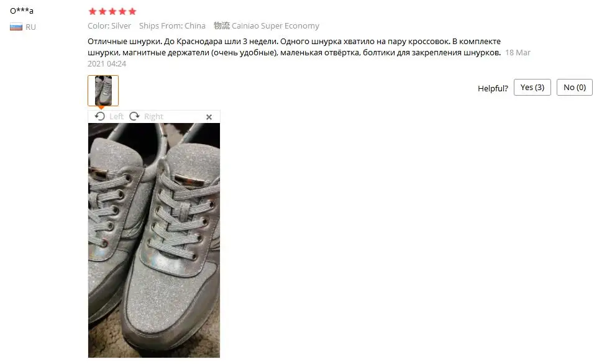607x364 pixels.
Task: Click the 物流 logistics symbol
Action: [x=221, y=25]
